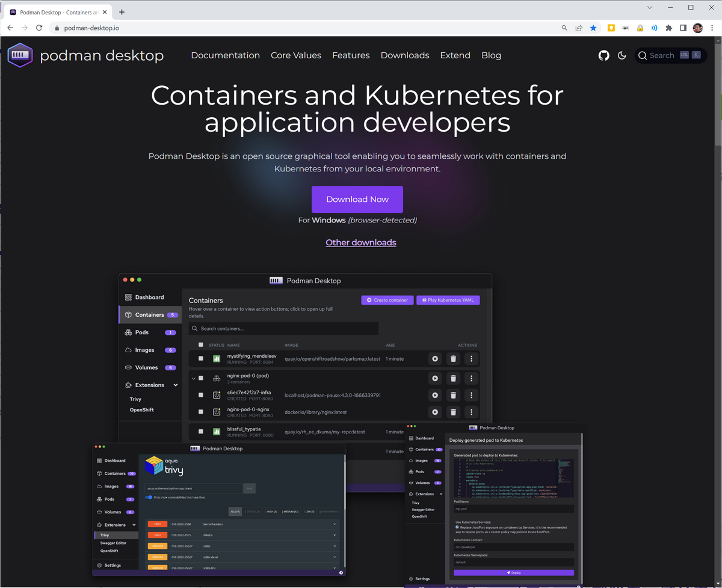
Task: Select Images with badge 6 in main sidebar
Action: (x=150, y=350)
